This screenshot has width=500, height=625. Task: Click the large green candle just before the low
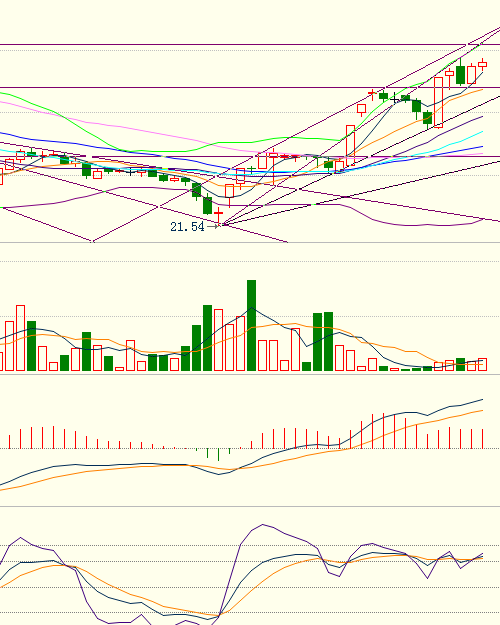tap(207, 204)
